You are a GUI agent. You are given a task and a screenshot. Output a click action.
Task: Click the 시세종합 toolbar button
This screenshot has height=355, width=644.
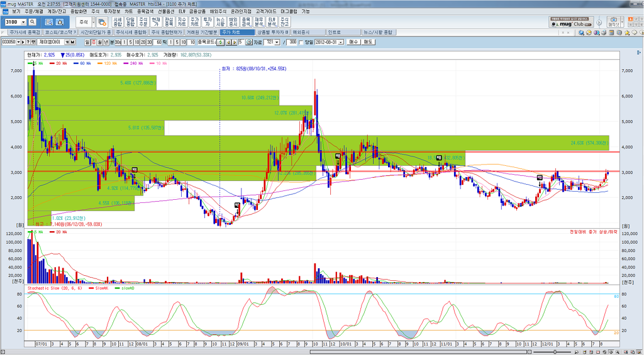[x=118, y=22]
